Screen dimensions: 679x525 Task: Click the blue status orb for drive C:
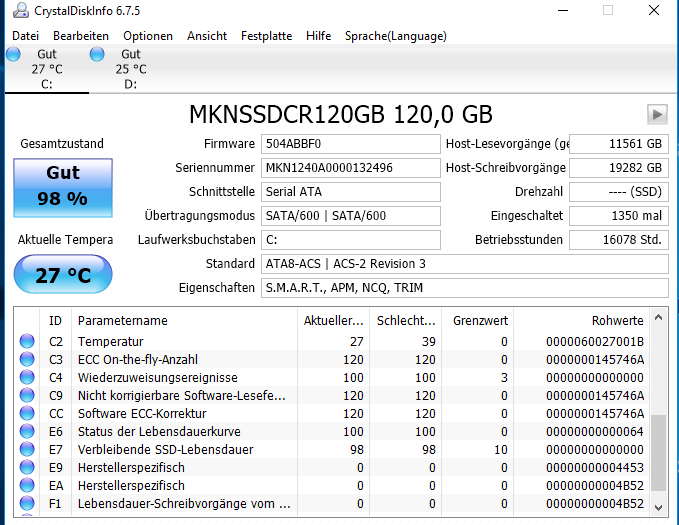[x=13, y=54]
